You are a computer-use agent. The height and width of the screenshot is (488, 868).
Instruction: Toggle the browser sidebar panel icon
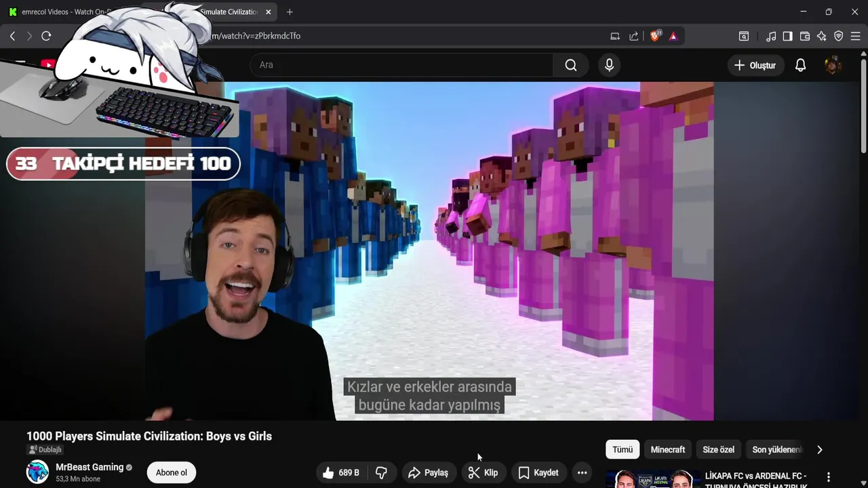(x=787, y=37)
